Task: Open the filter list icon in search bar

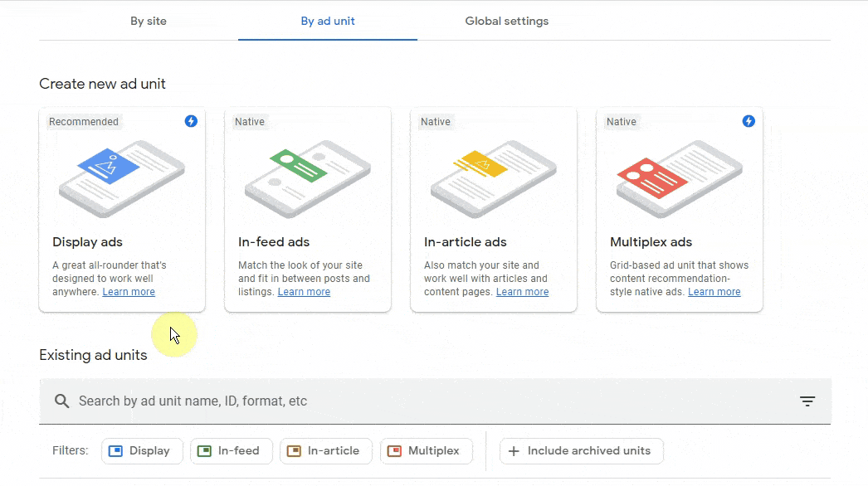Action: 807,401
